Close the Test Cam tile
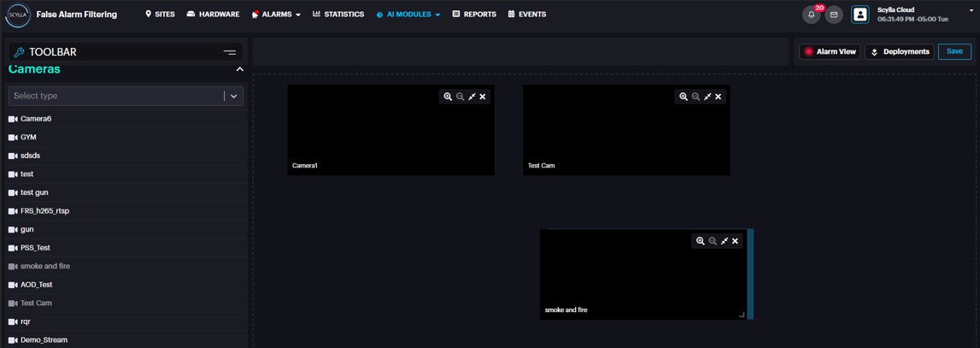This screenshot has height=348, width=980. point(719,97)
